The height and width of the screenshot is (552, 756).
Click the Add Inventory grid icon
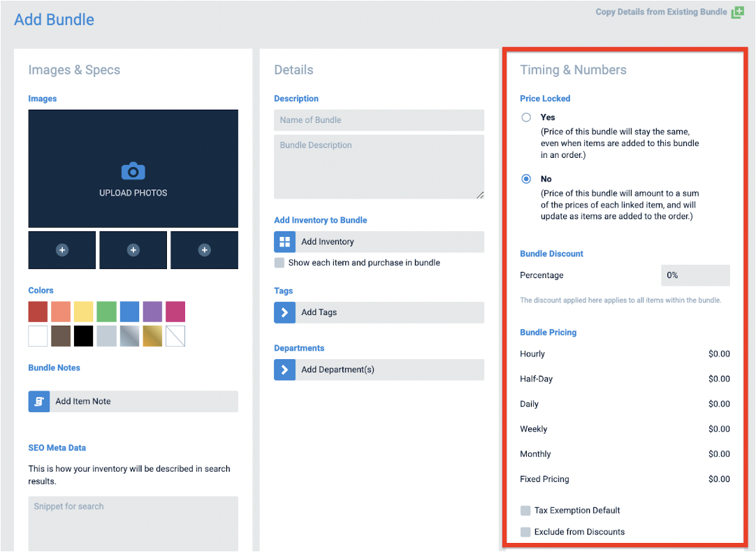pos(284,242)
